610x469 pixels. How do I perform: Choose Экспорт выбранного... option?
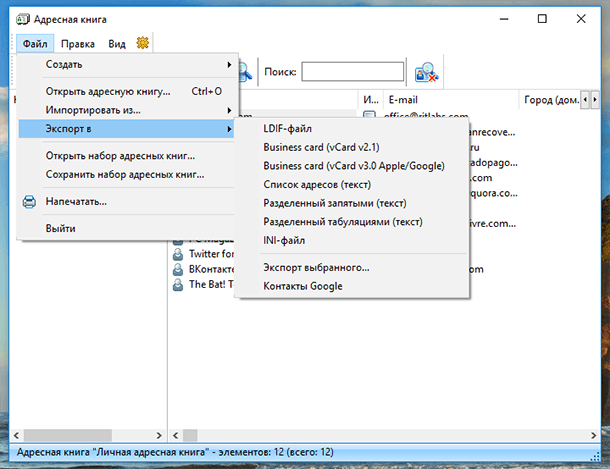pyautogui.click(x=352, y=268)
